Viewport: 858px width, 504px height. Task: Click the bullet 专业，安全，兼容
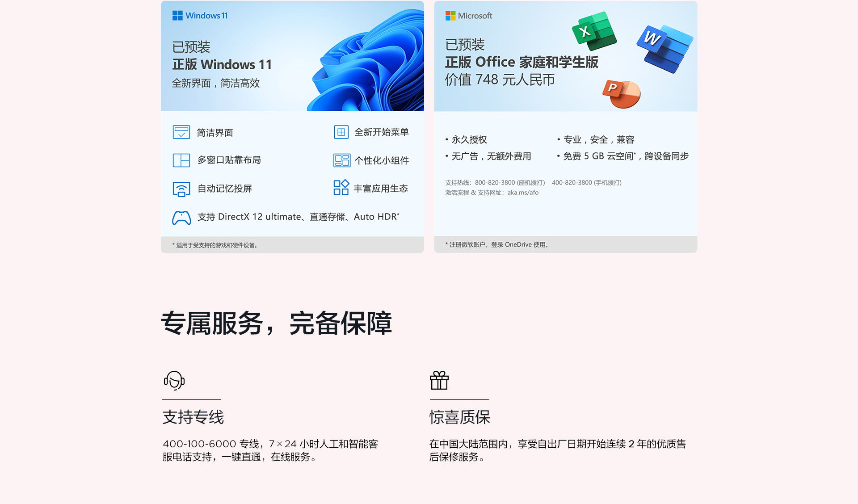(x=596, y=140)
